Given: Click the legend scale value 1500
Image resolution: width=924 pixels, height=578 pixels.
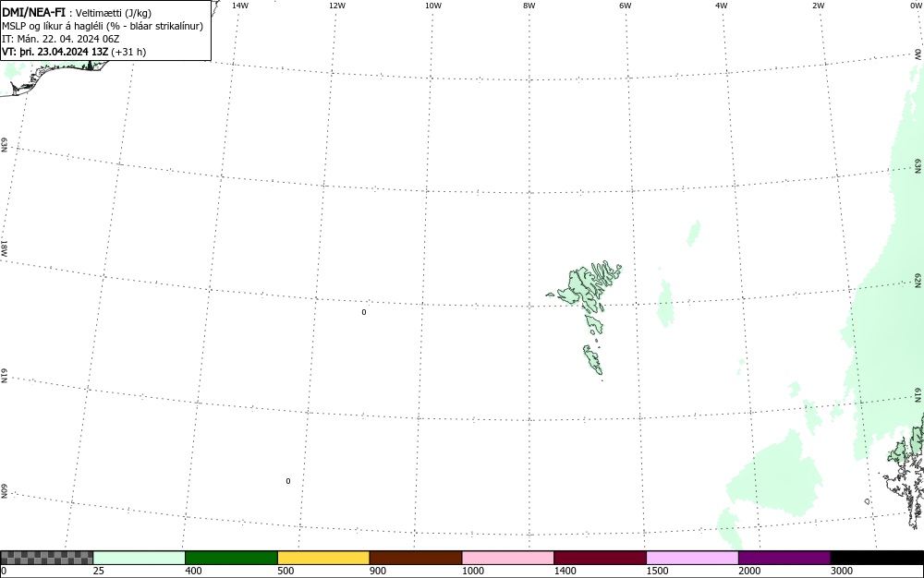Looking at the screenshot, I should tap(657, 571).
